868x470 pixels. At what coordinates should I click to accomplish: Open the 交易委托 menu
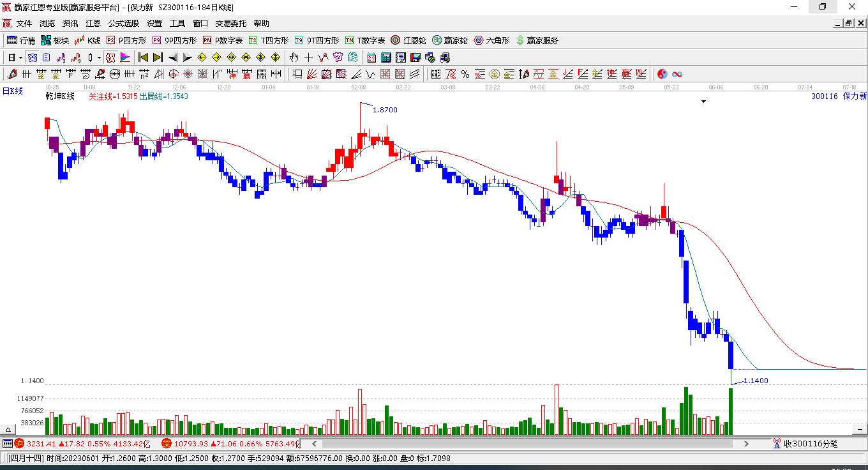[230, 24]
